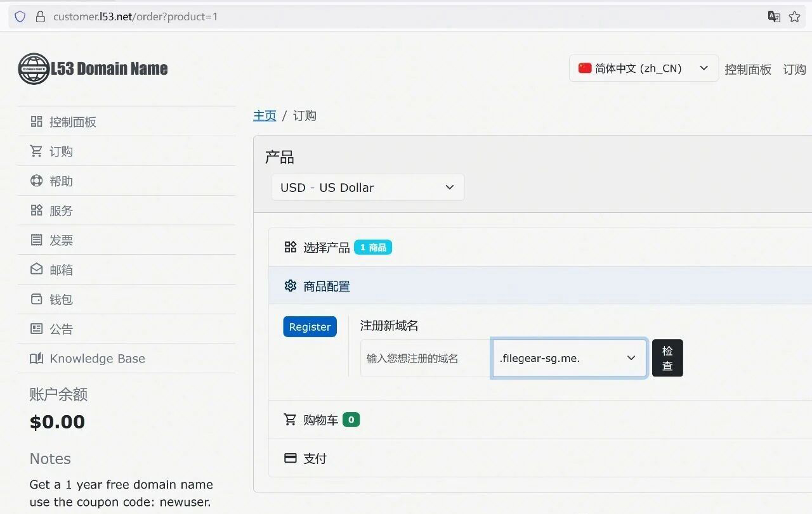Open the 简体中文 (zh_CN) language selector

(643, 68)
